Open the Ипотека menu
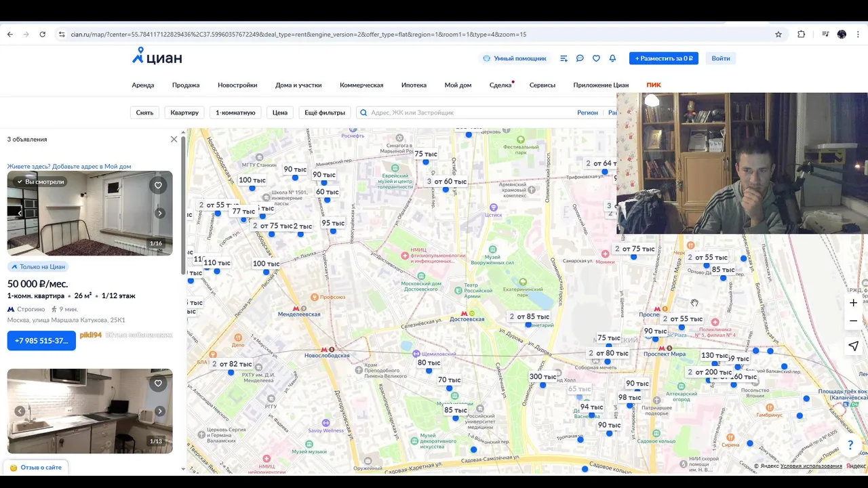 [x=414, y=85]
